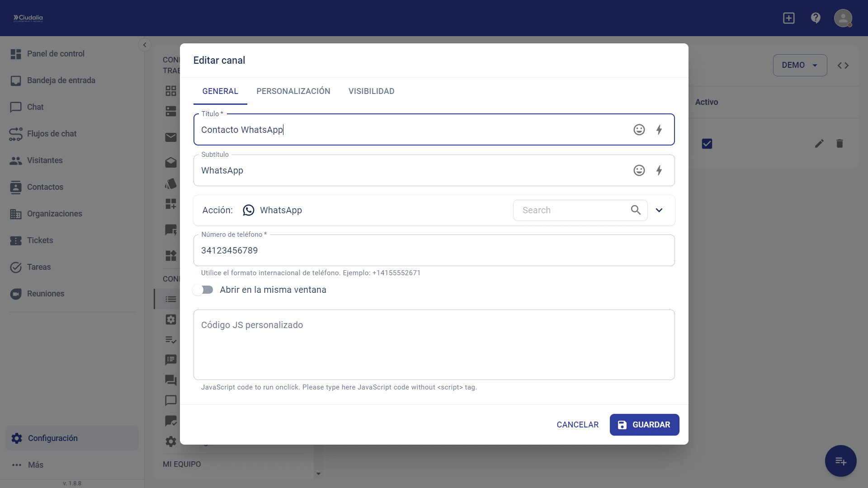868x488 pixels.
Task: Click the Código JS personalizado text area
Action: 434,345
